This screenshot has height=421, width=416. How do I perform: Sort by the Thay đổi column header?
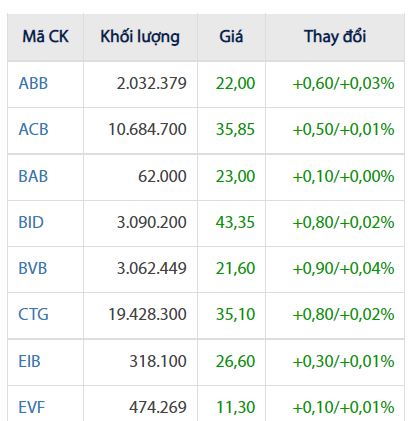pos(335,36)
